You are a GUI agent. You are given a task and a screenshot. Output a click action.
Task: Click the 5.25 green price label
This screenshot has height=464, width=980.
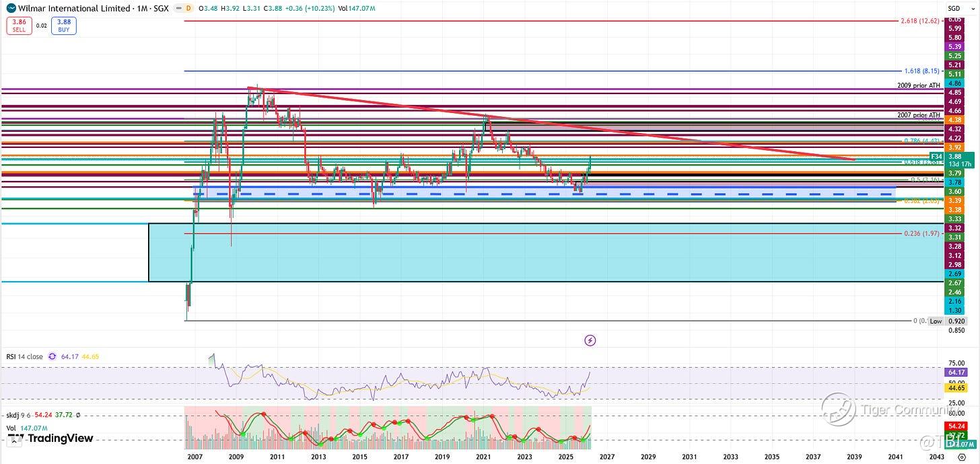pos(954,56)
